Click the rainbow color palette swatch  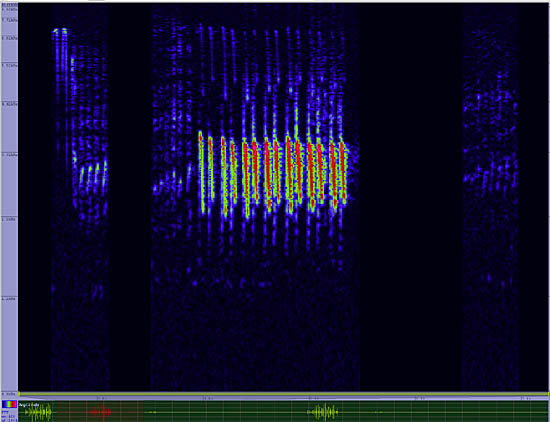pyautogui.click(x=9, y=404)
